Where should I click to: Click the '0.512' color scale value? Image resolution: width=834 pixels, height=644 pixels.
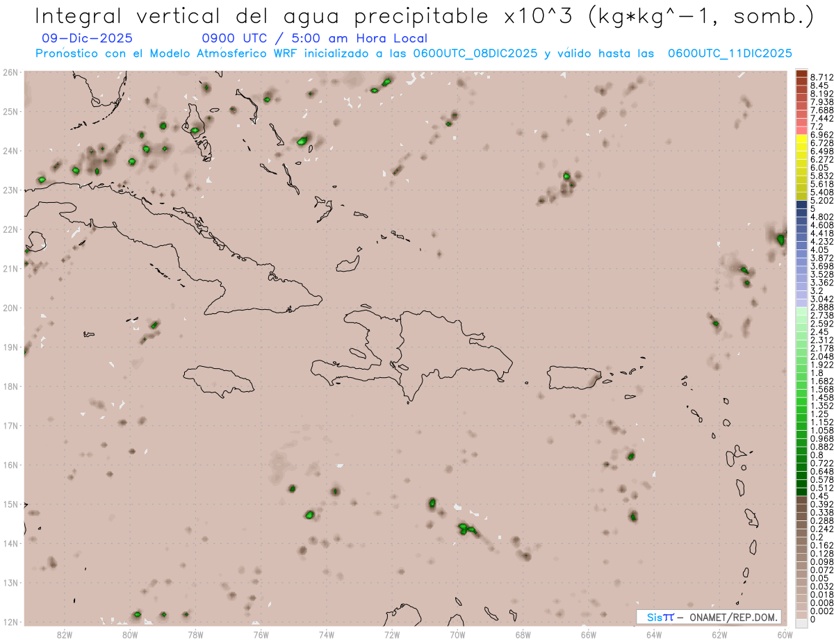point(821,488)
